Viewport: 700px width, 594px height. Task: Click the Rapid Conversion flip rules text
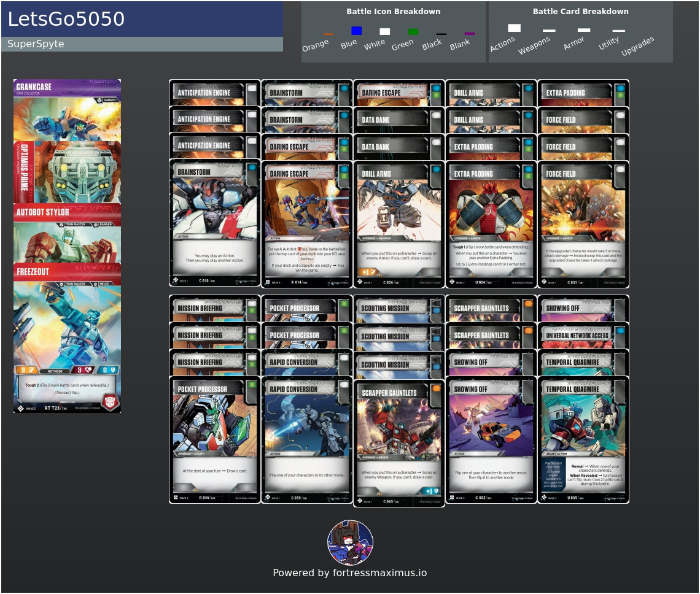pos(306,476)
